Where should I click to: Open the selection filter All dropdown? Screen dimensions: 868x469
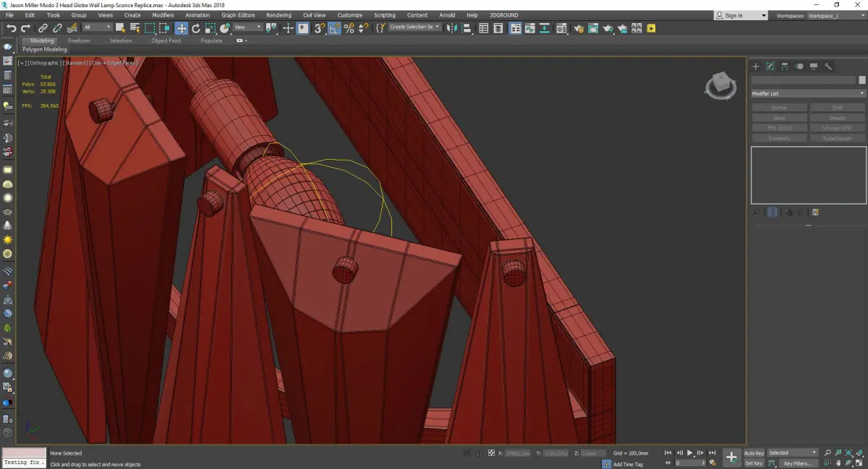97,28
